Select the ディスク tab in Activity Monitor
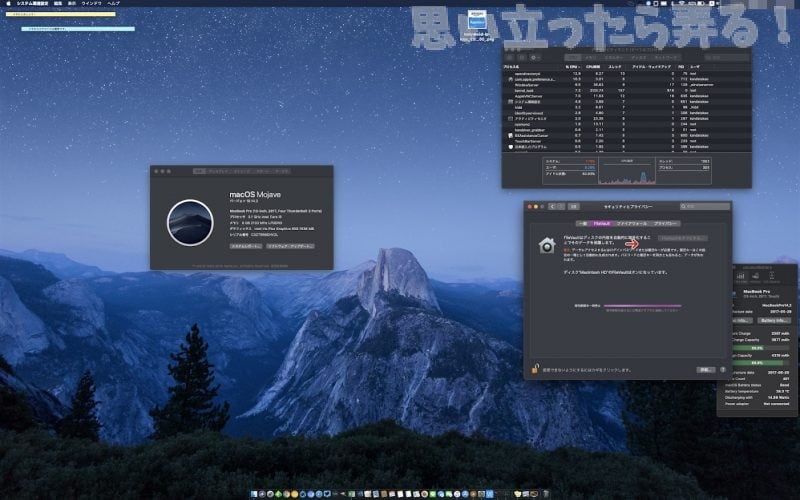 tap(638, 58)
